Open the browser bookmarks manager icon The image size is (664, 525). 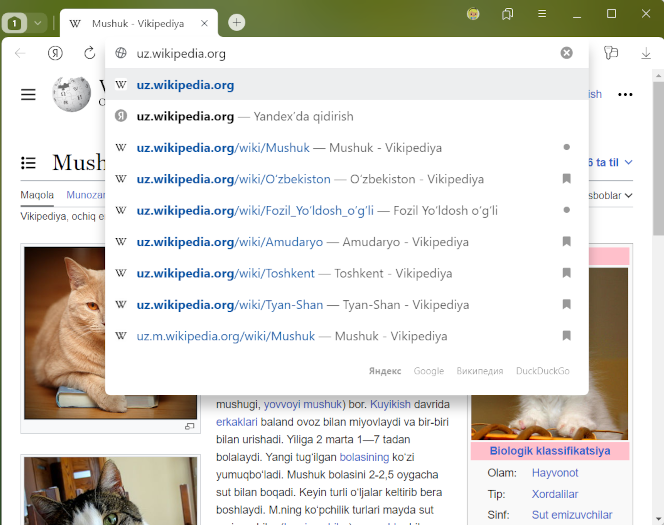pos(507,14)
